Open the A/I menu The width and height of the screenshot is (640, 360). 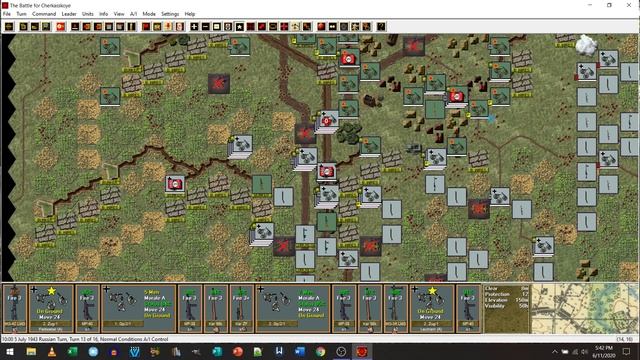133,14
